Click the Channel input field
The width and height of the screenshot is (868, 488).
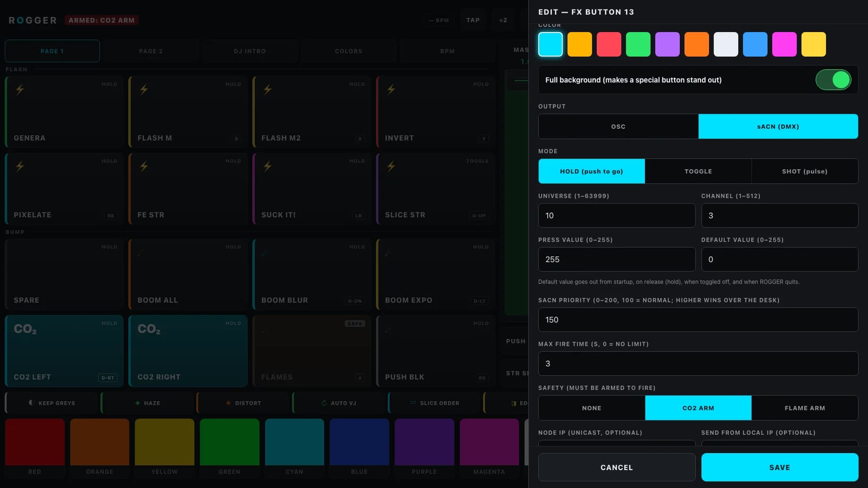click(x=780, y=215)
